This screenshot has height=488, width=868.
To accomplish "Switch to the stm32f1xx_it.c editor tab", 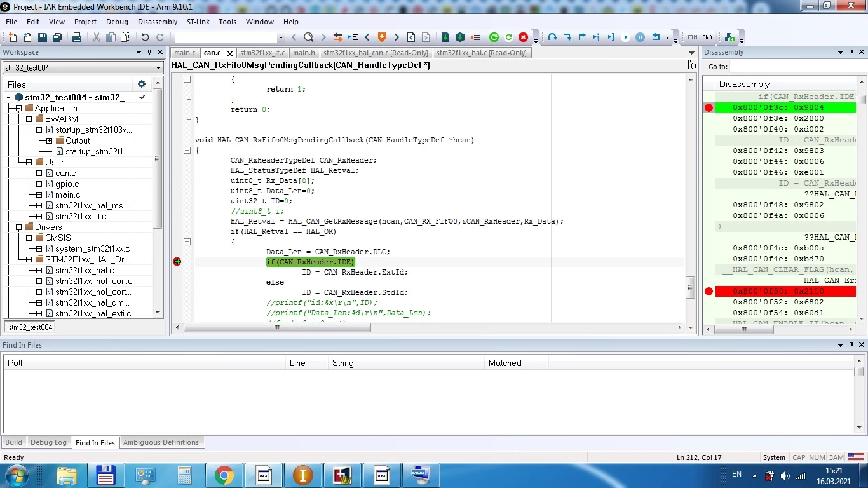I will click(263, 53).
